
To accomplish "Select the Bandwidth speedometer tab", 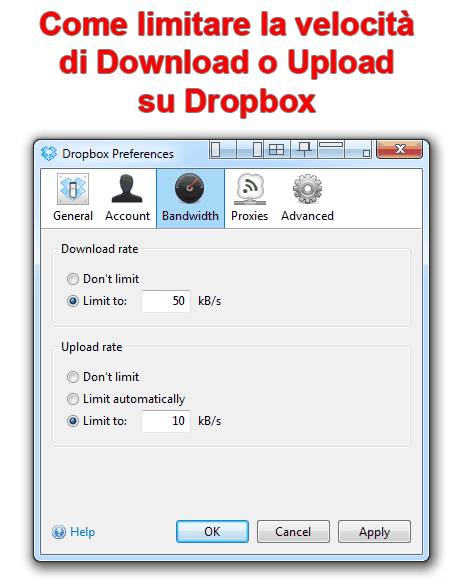I will point(190,198).
